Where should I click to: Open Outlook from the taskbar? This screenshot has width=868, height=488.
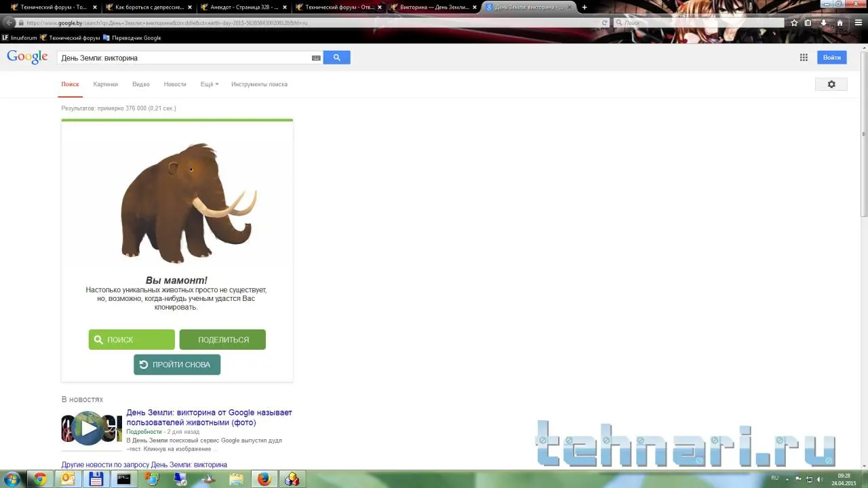(x=68, y=479)
